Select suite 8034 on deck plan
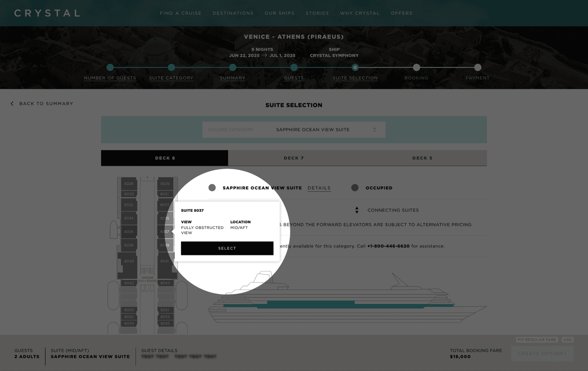The width and height of the screenshot is (588, 371). click(129, 218)
